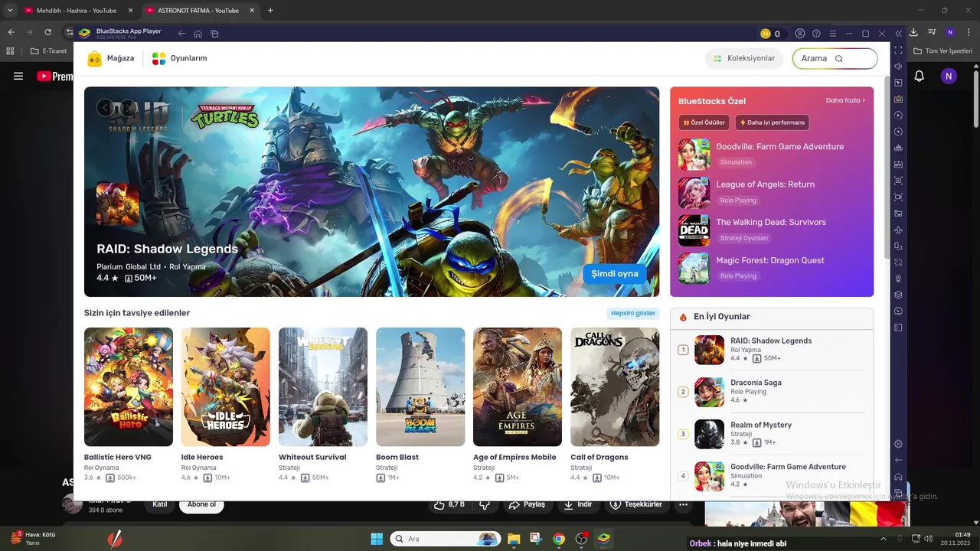980x551 pixels.
Task: Click the home icon in BlueStacks sidebar
Action: 898,476
